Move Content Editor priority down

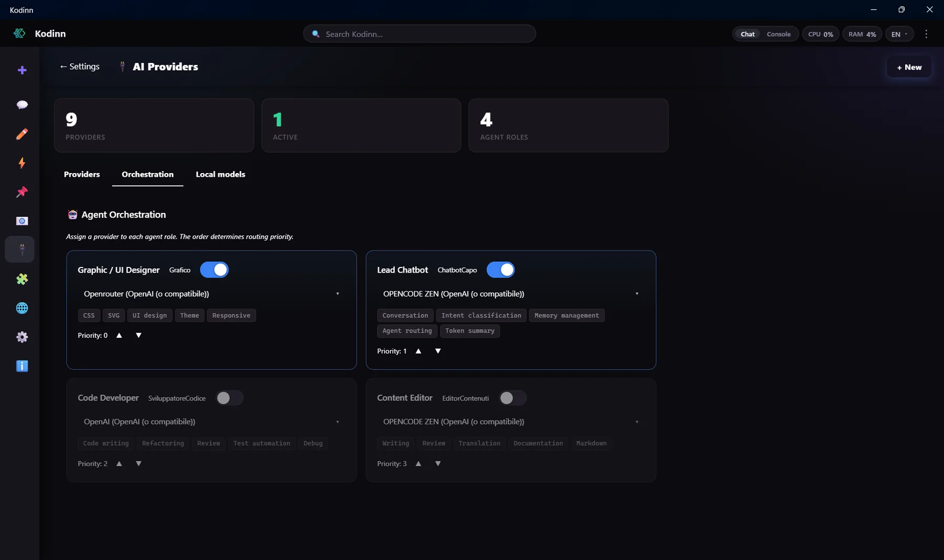438,464
